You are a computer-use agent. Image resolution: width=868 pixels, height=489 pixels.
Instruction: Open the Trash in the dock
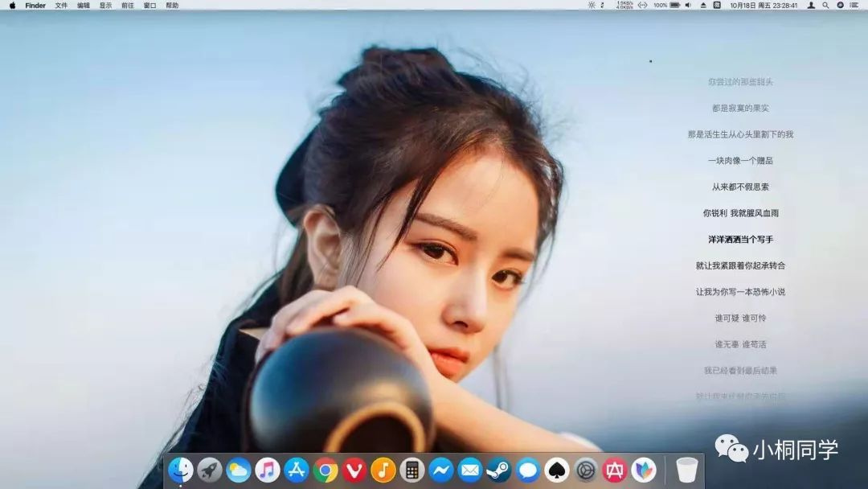pyautogui.click(x=687, y=471)
